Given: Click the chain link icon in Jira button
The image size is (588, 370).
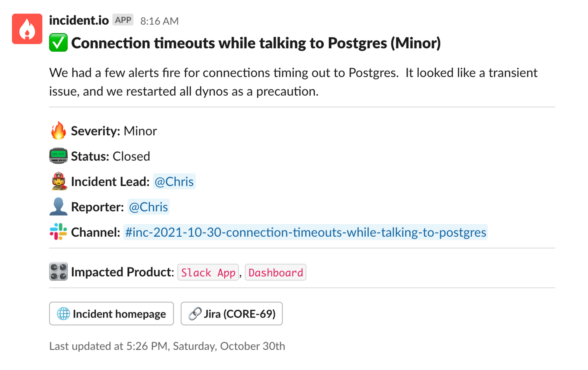Looking at the screenshot, I should point(195,313).
